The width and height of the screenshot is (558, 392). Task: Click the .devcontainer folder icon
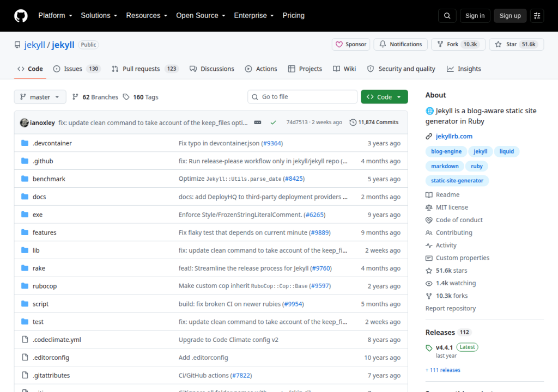(25, 143)
